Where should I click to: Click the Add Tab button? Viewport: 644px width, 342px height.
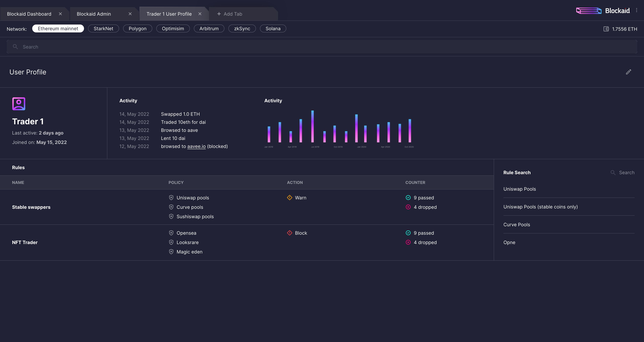[x=229, y=14]
